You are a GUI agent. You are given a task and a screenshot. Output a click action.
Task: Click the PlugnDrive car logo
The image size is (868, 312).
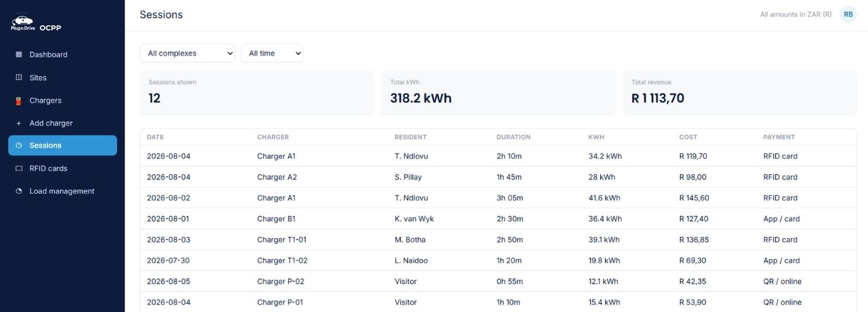23,23
